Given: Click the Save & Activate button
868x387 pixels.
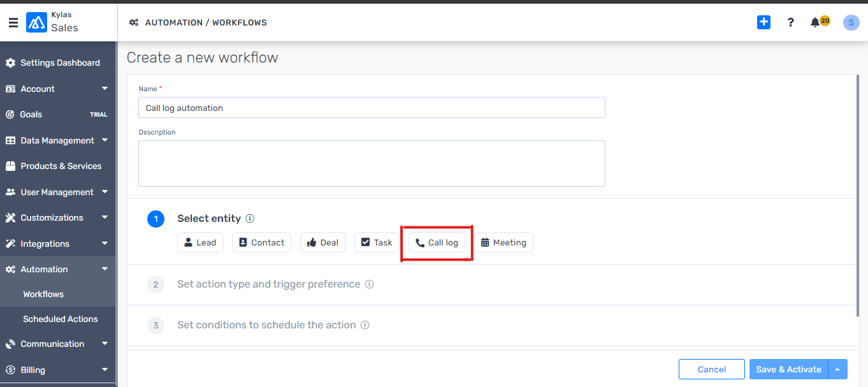Looking at the screenshot, I should [788, 369].
